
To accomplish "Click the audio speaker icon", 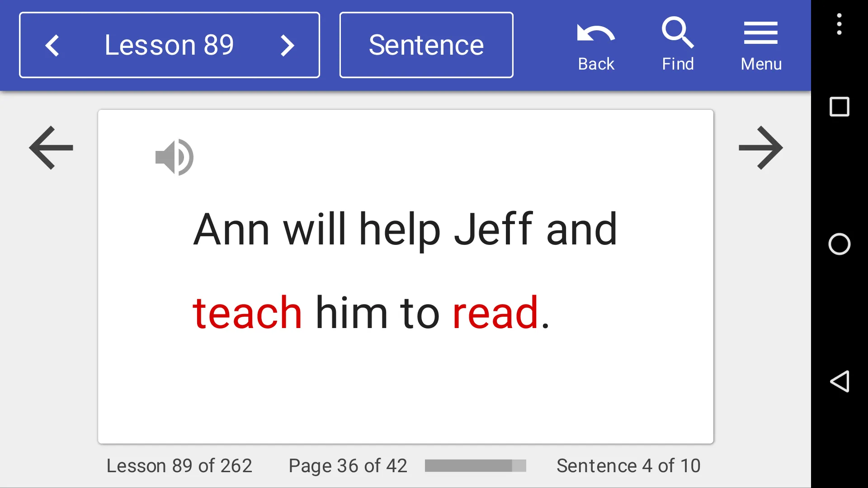I will [175, 157].
